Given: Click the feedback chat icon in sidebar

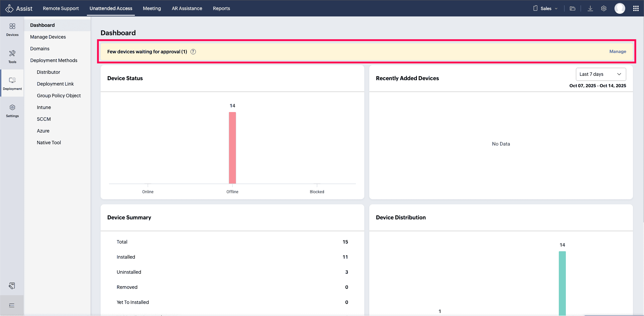Looking at the screenshot, I should coord(12,286).
